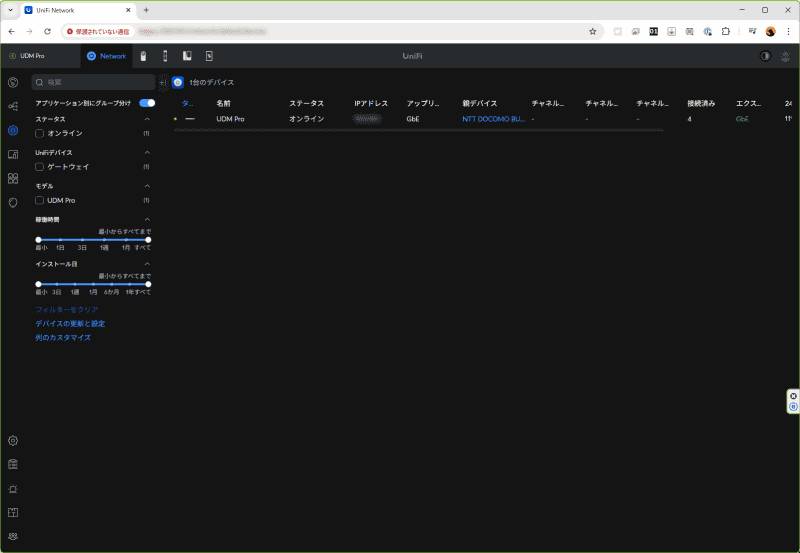Click the insecure connection warning chip
Image resolution: width=800 pixels, height=553 pixels.
click(98, 32)
